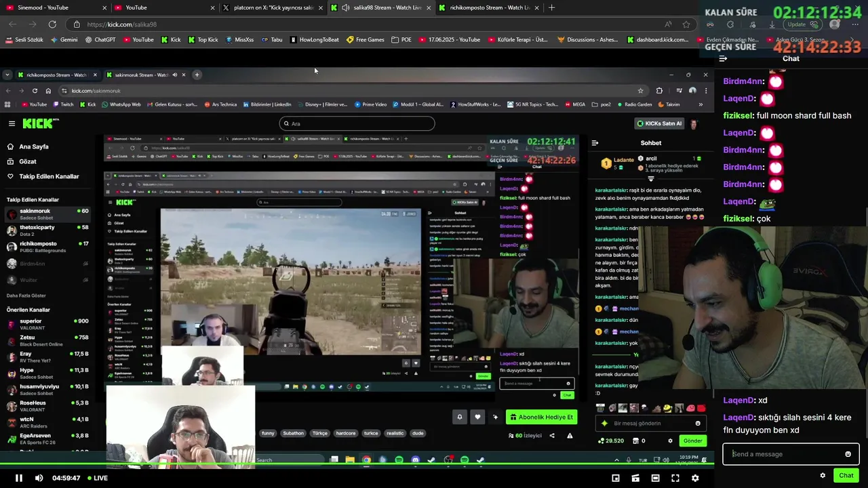Enter fullscreen mode in the player
Screen dimensions: 868x488
coord(675,478)
